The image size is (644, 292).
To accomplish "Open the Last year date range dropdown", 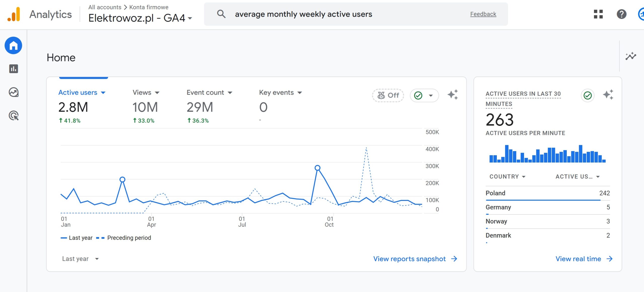I will click(x=80, y=259).
